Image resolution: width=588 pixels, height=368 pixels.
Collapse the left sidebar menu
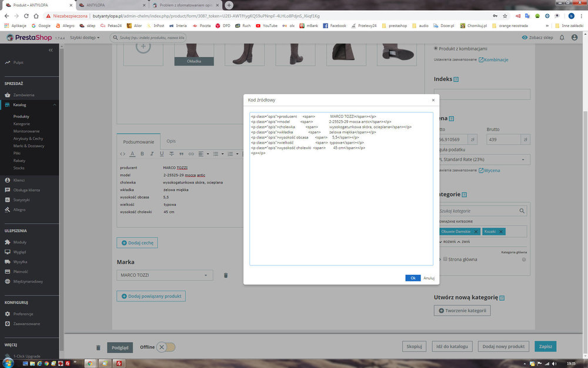point(51,50)
